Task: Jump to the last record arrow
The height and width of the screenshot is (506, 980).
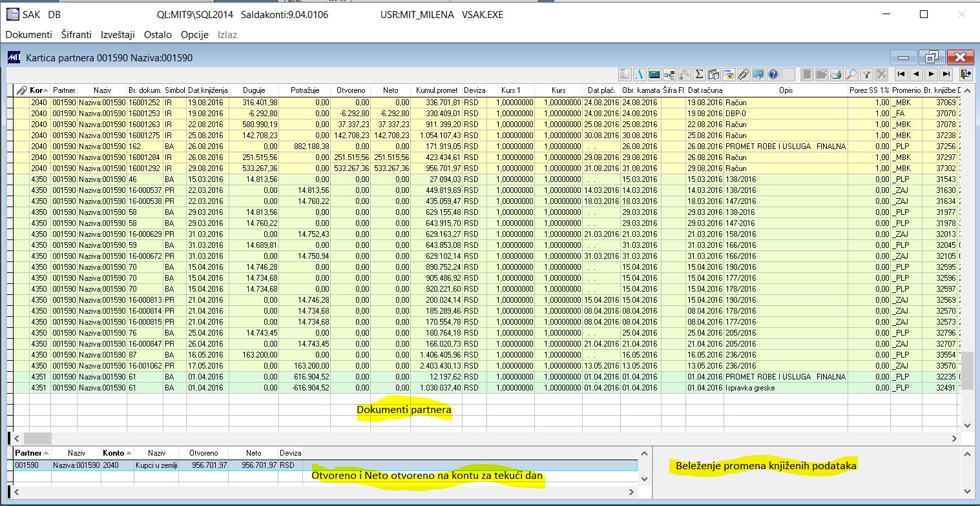Action: click(946, 74)
